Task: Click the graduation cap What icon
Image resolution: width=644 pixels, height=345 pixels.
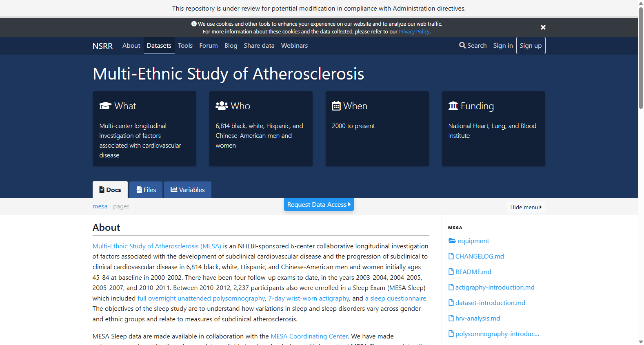Action: (x=105, y=106)
